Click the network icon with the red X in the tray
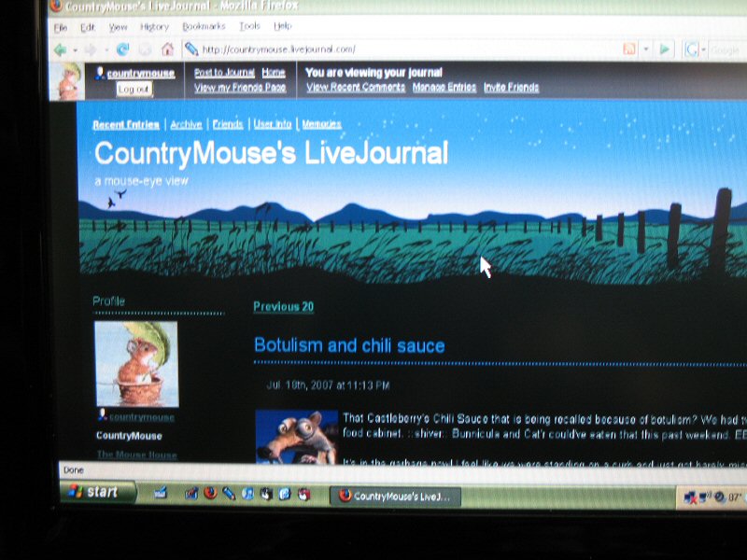 tap(690, 497)
